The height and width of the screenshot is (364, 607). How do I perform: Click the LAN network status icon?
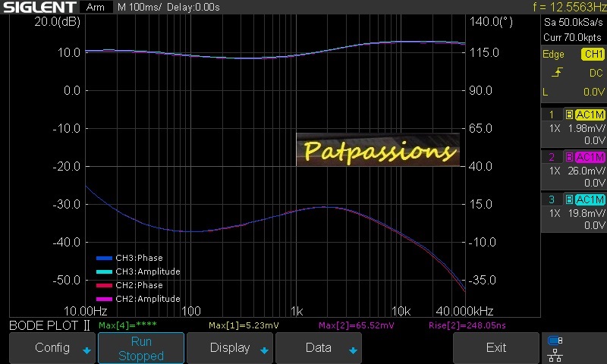555,354
